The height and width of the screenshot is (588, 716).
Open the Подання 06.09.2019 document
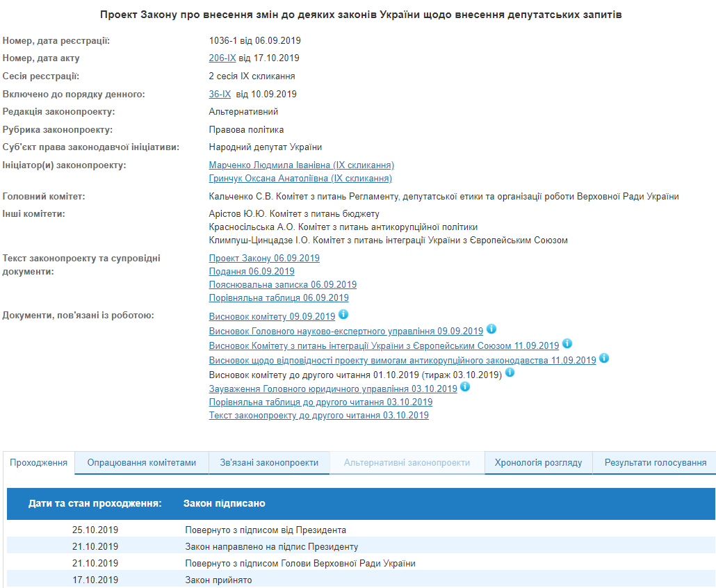[x=251, y=271]
